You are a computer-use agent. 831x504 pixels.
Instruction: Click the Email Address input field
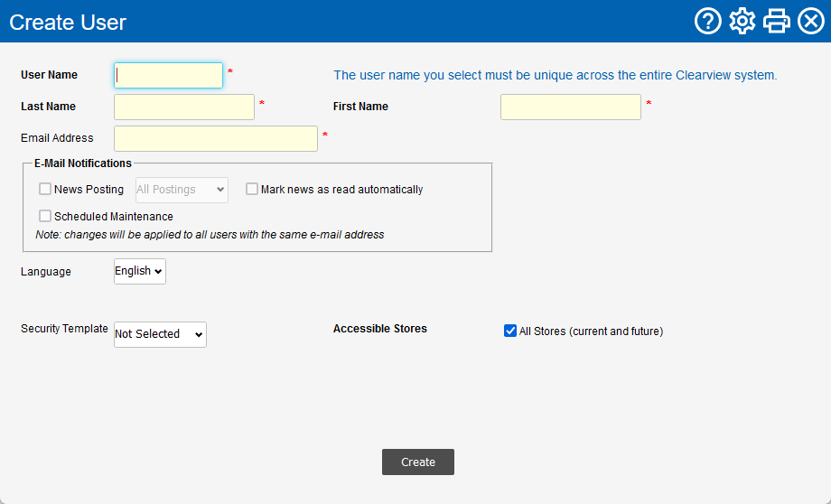[x=216, y=138]
